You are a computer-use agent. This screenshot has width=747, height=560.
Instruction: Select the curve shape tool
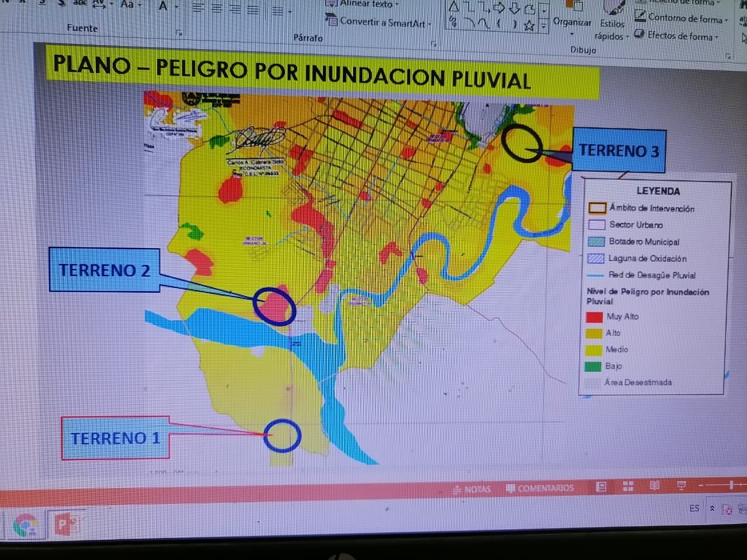click(x=484, y=23)
